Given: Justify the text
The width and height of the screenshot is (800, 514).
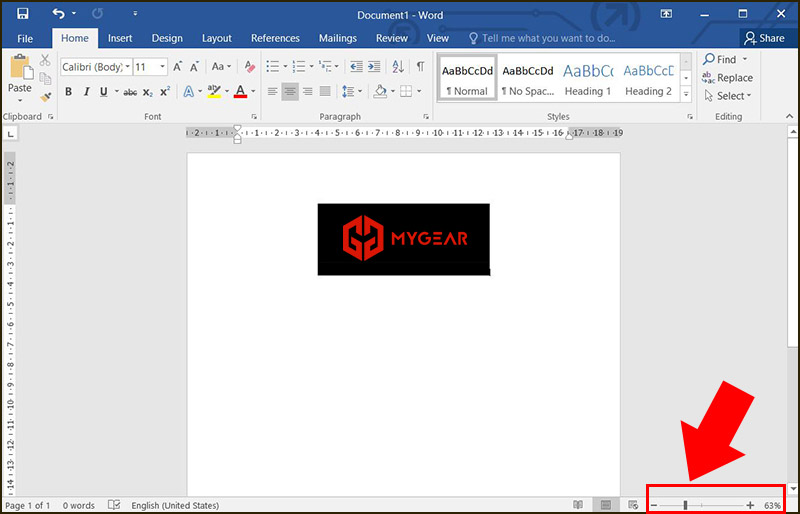Looking at the screenshot, I should coord(325,92).
